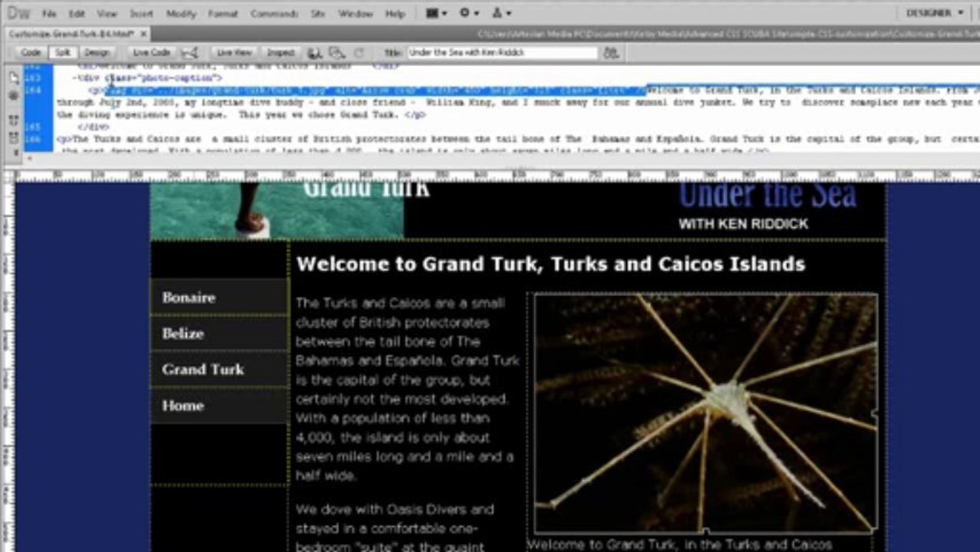Click the Collapse Selection code toolbar icon
This screenshot has width=980, height=552.
click(x=14, y=138)
